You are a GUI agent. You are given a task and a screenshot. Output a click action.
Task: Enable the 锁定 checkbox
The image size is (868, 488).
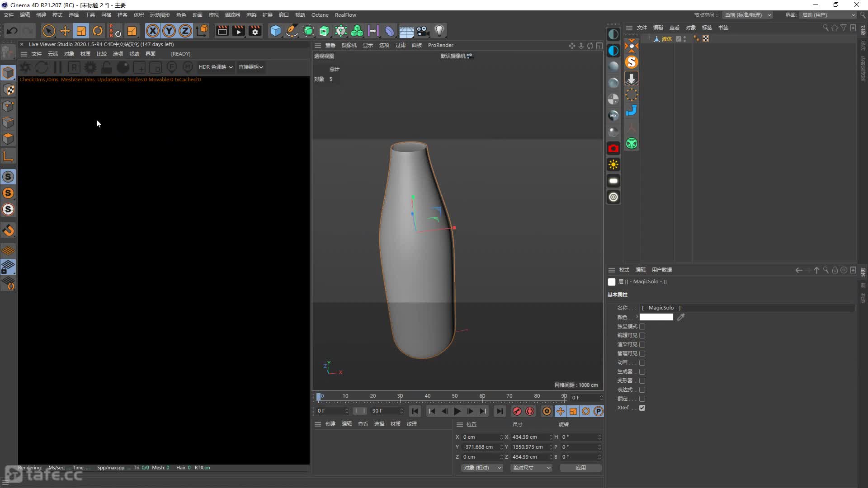(642, 399)
